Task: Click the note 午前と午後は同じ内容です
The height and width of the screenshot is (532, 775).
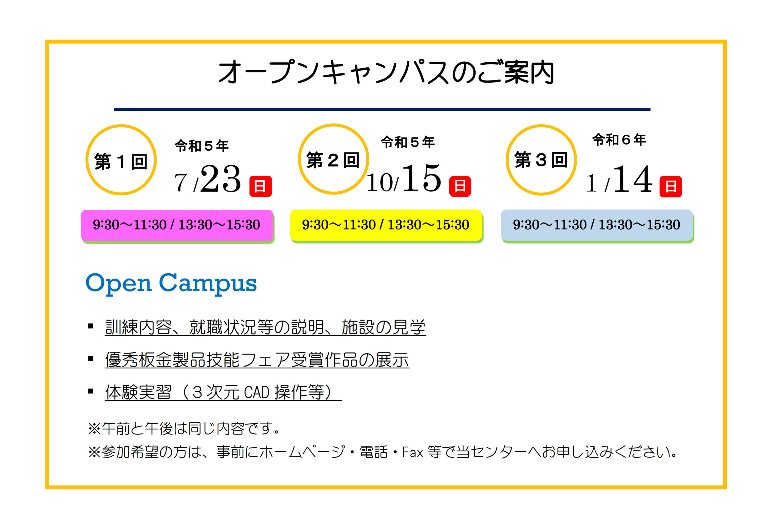Action: coord(184,428)
